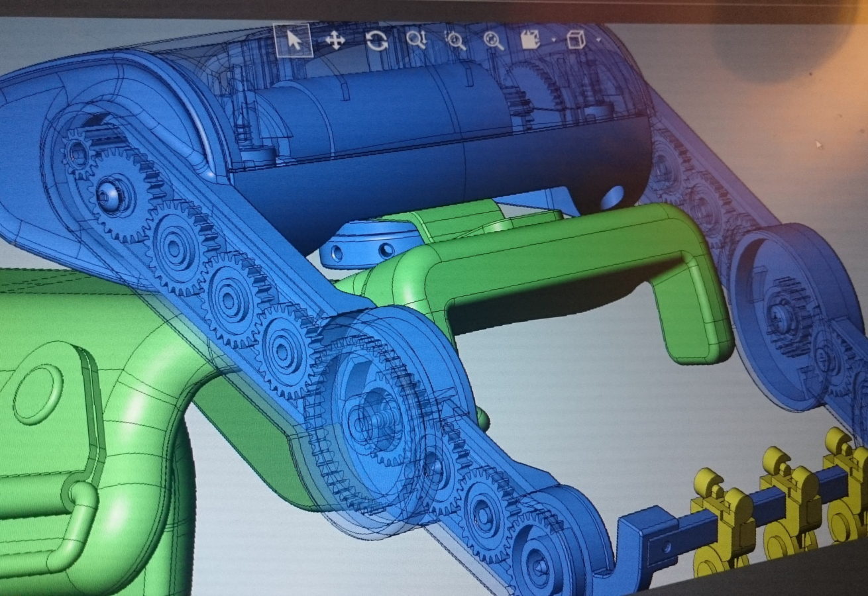Viewport: 868px width, 596px height.
Task: Click the view orientation icon
Action: [530, 40]
